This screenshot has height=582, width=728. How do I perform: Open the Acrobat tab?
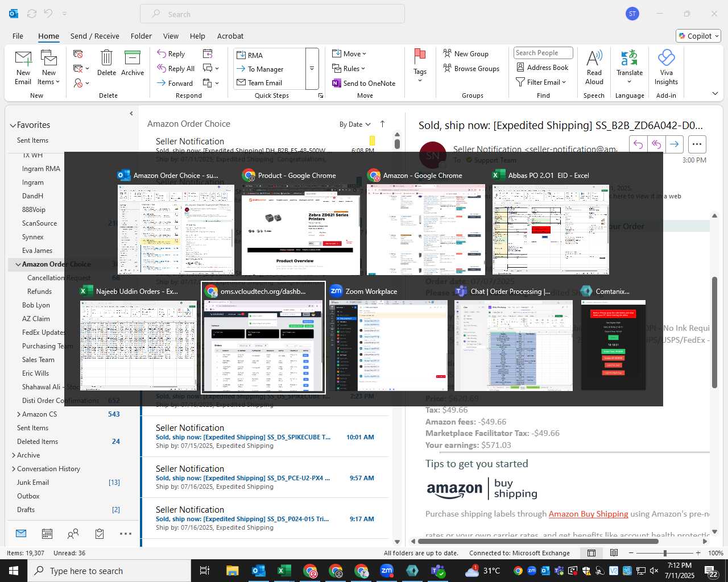[230, 36]
